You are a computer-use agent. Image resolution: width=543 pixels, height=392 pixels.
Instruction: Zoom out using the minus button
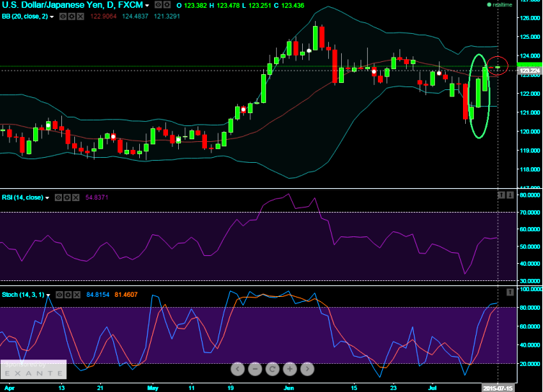coord(255,369)
